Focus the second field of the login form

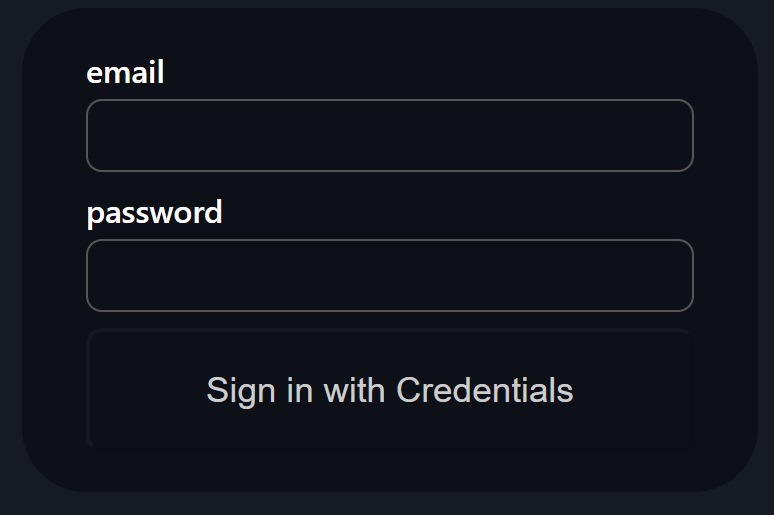tap(390, 275)
